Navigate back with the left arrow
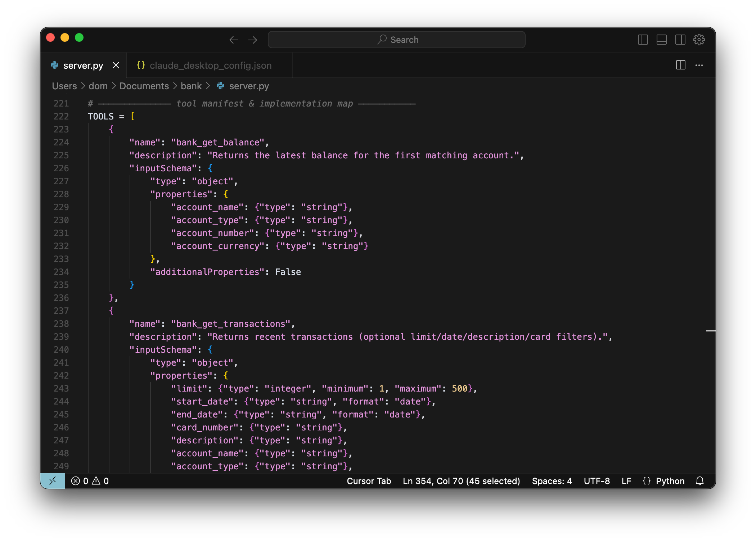Viewport: 756px width, 542px height. point(234,40)
